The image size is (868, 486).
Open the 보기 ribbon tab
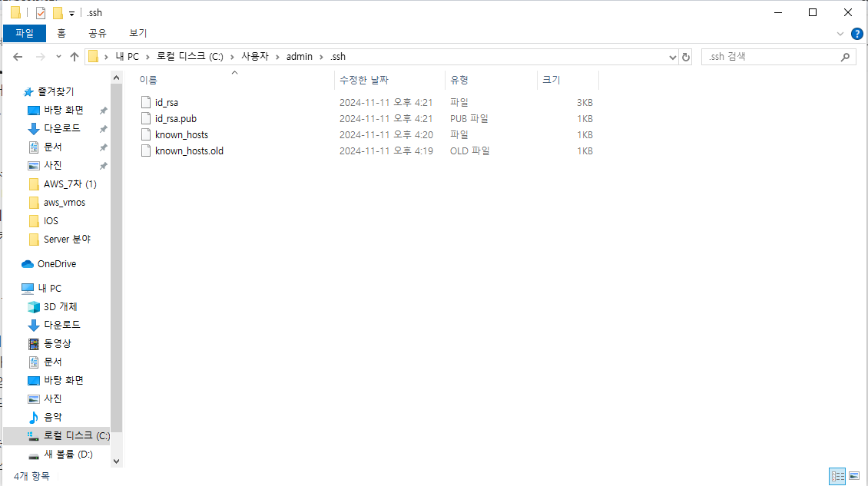pyautogui.click(x=137, y=33)
